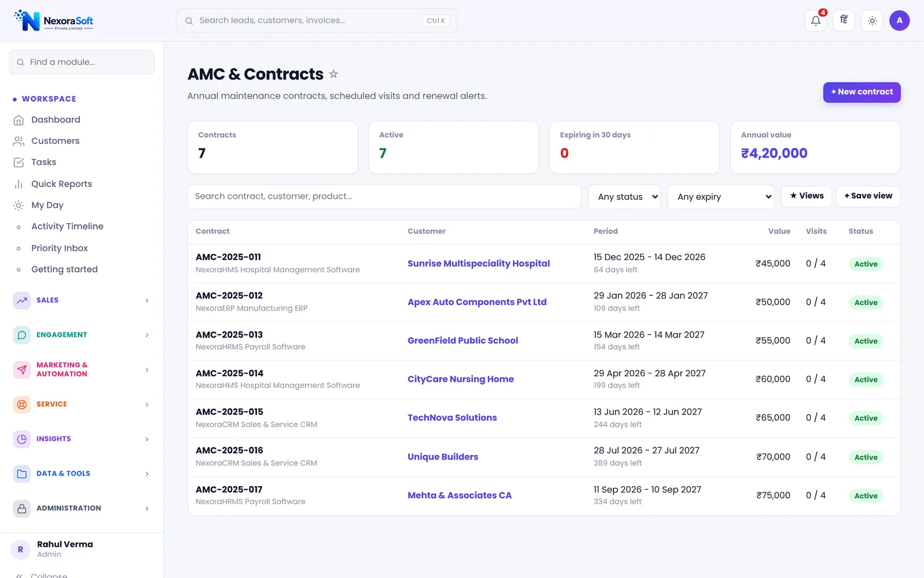Click the Sales trend icon

tap(22, 300)
